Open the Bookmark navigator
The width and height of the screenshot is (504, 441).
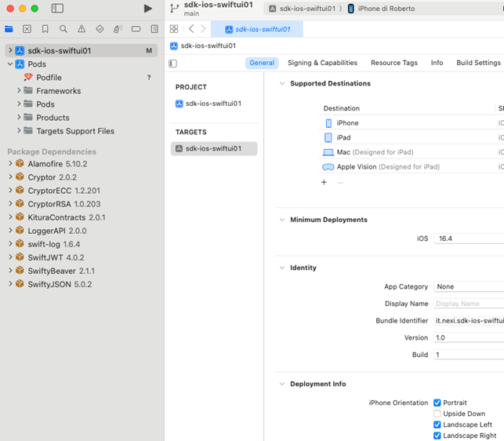click(x=45, y=29)
